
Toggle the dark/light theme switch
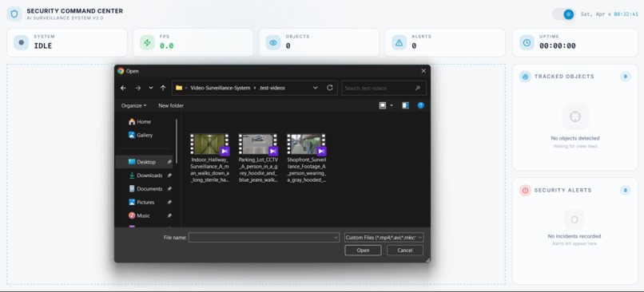(x=563, y=14)
